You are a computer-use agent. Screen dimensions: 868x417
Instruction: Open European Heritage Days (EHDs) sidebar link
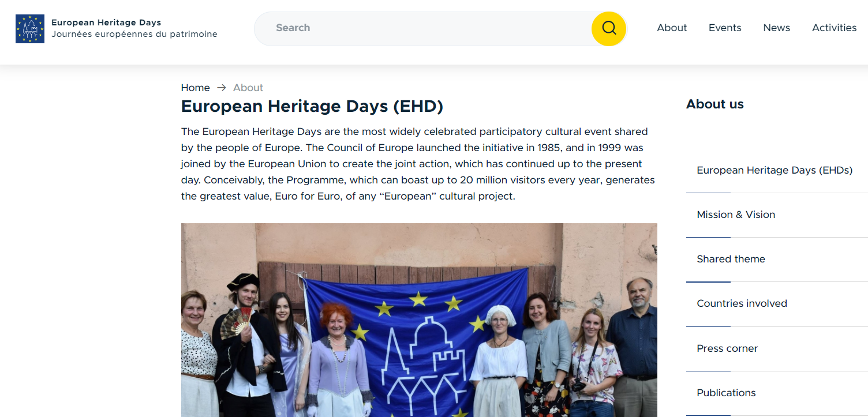[x=775, y=170]
